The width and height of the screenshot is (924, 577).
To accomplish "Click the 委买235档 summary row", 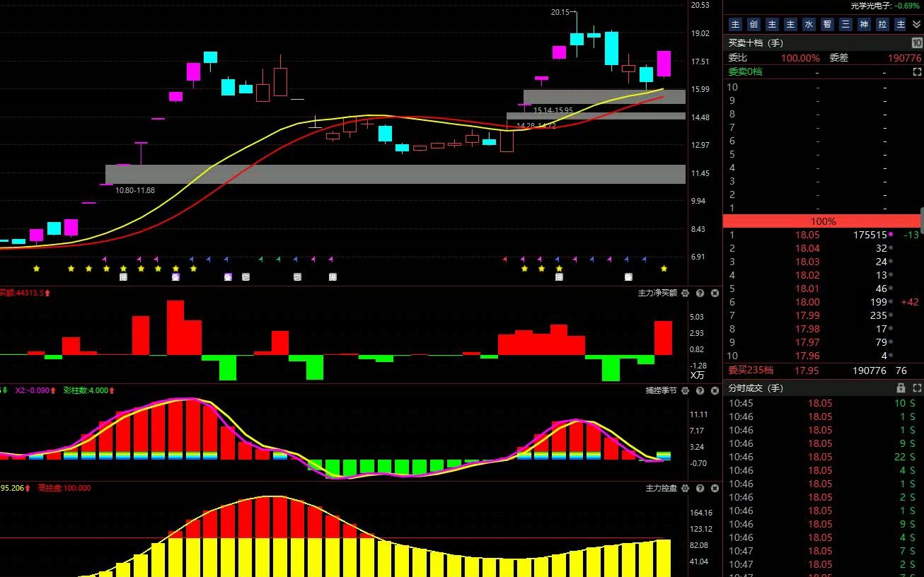I will 822,370.
